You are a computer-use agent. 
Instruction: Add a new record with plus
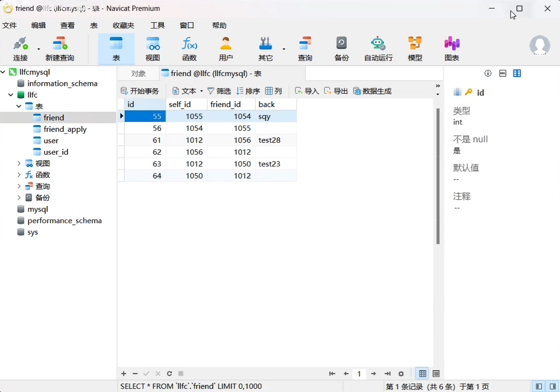[x=124, y=374]
